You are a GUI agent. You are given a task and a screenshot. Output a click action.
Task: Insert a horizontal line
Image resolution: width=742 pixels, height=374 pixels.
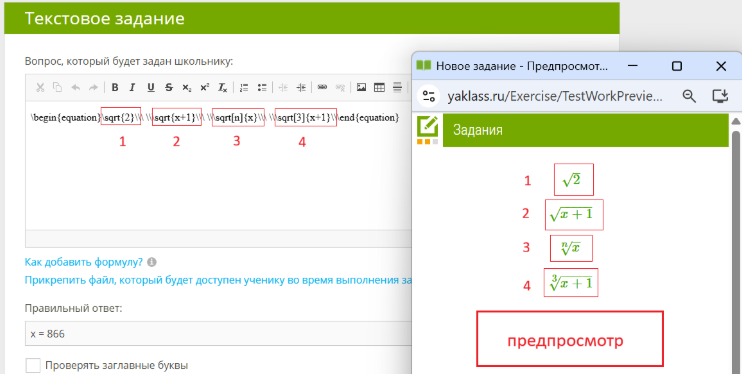pyautogui.click(x=397, y=88)
